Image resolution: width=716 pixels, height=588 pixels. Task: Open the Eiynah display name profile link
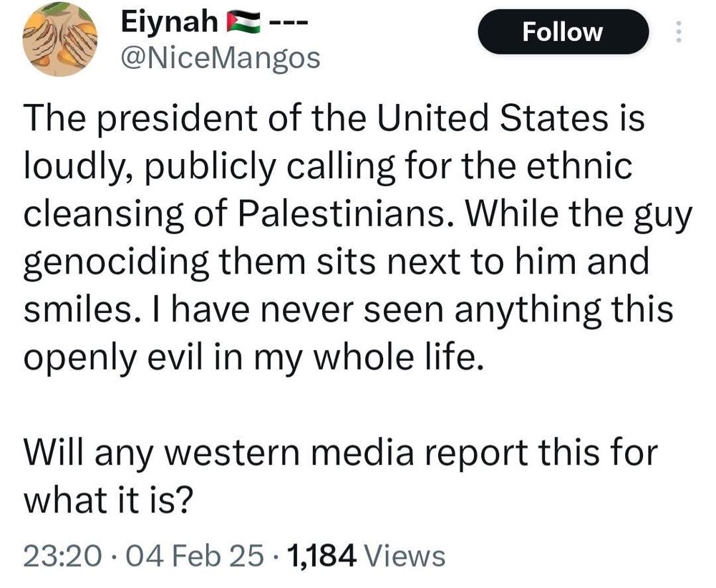point(170,22)
